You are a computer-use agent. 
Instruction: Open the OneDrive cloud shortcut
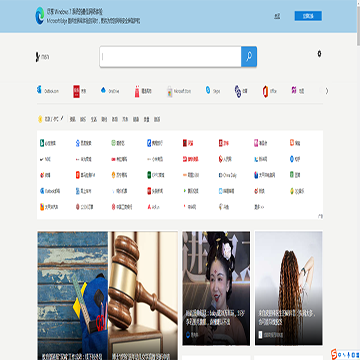103,90
